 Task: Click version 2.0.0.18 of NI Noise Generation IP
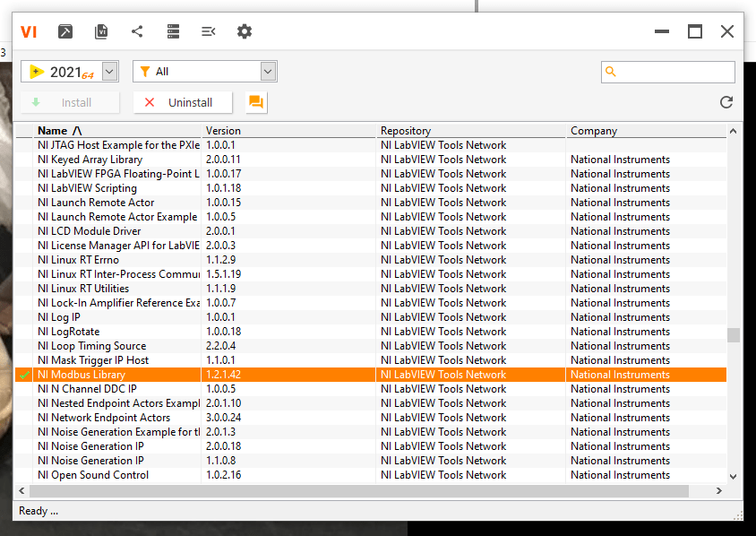(224, 446)
